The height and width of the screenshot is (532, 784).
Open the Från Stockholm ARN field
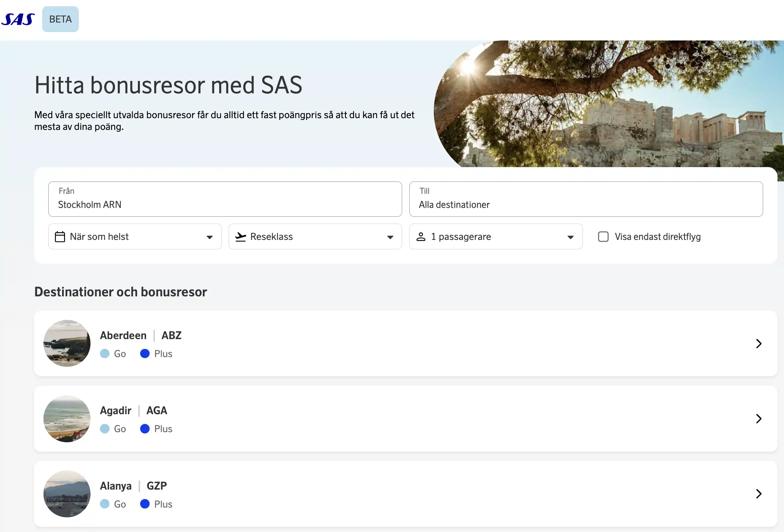click(225, 199)
